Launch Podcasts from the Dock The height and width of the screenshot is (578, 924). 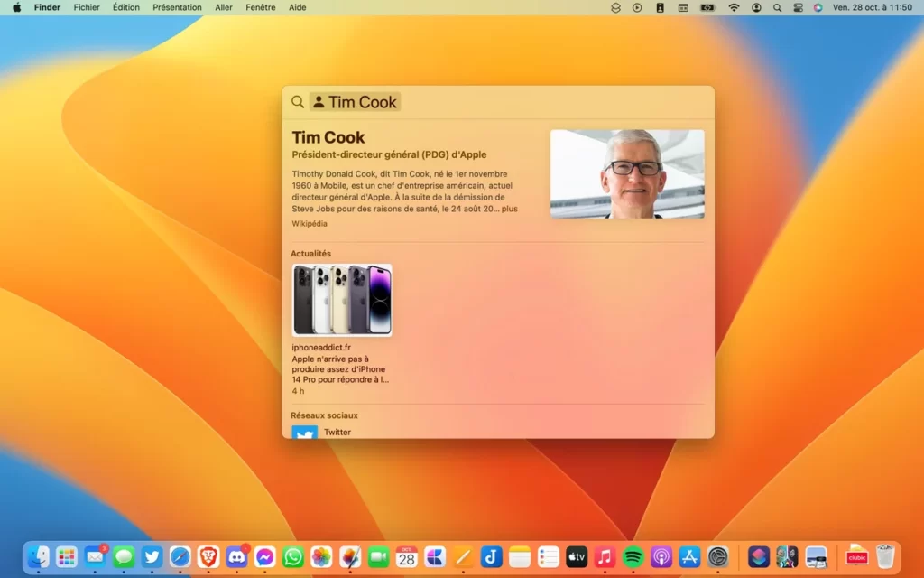click(661, 557)
